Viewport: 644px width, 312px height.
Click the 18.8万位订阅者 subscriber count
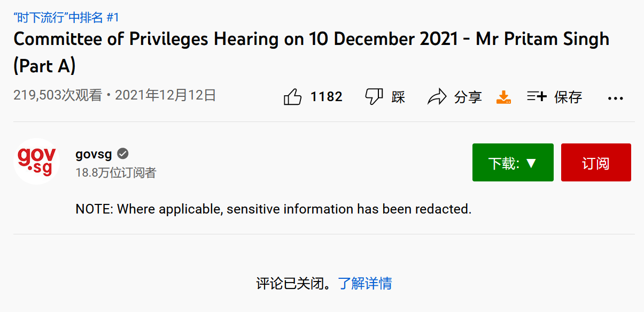116,173
